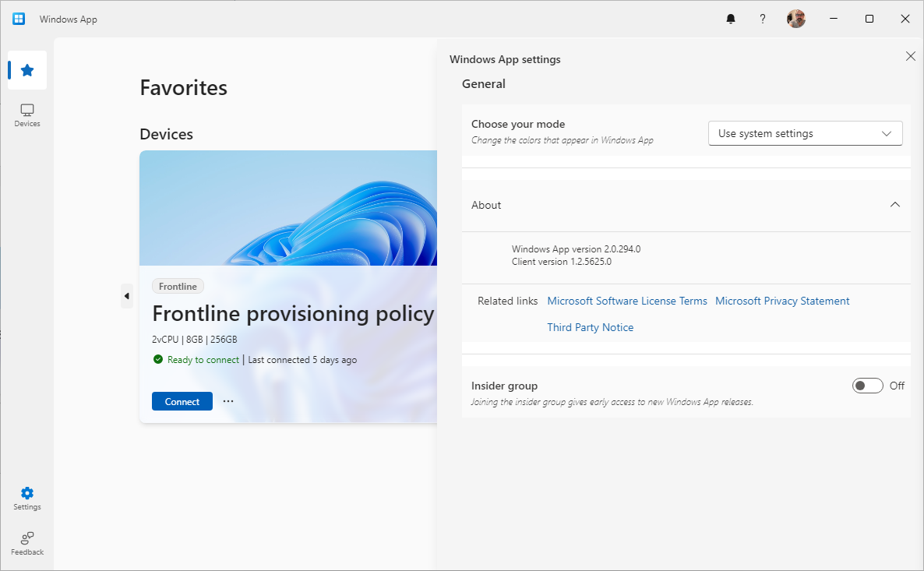Open the Choose your mode dropdown

(x=805, y=133)
